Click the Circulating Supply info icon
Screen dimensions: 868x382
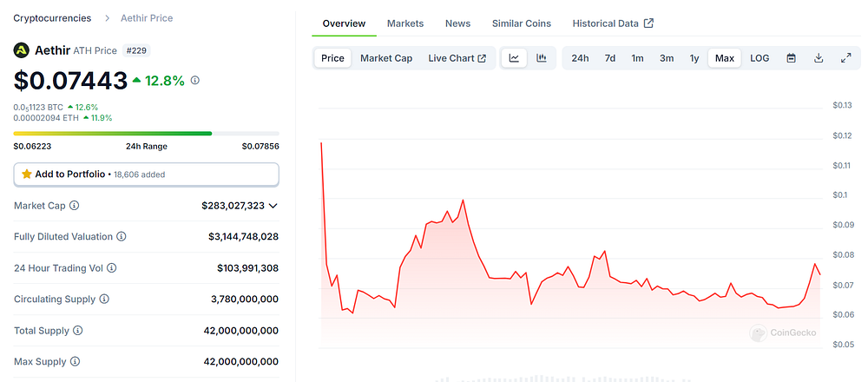coord(104,299)
